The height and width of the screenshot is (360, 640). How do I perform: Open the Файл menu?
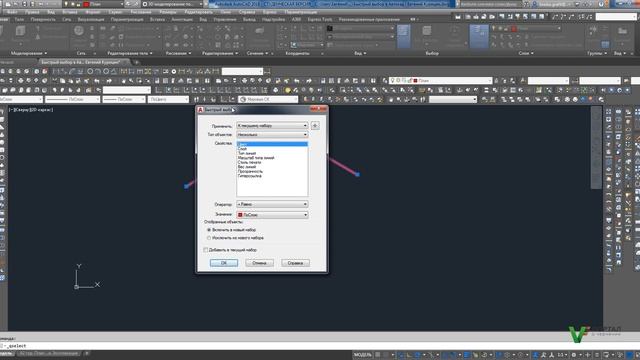click(12, 12)
